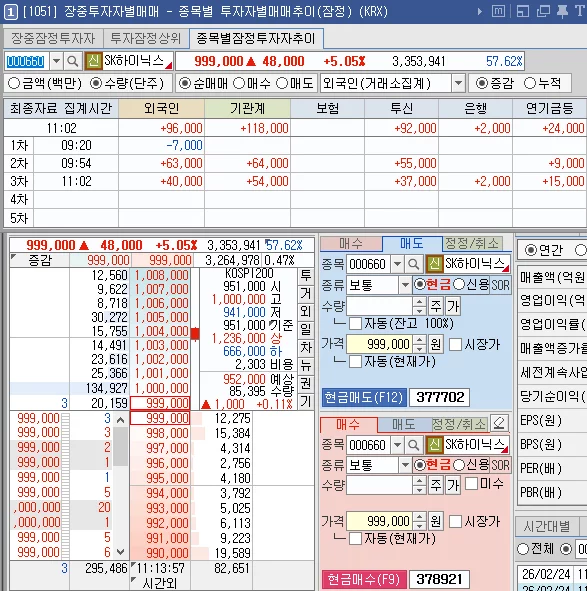The width and height of the screenshot is (587, 591).
Task: Select the 뉴 vertical side tab
Action: coord(305,365)
